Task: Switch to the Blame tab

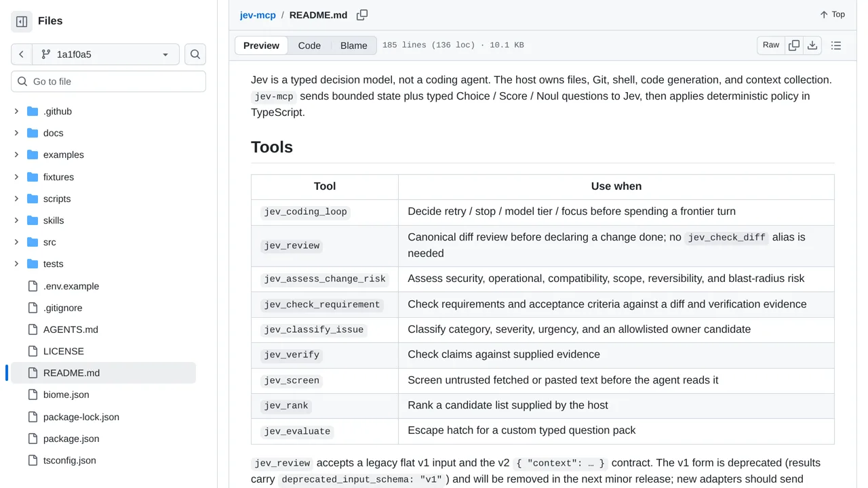Action: tap(353, 45)
